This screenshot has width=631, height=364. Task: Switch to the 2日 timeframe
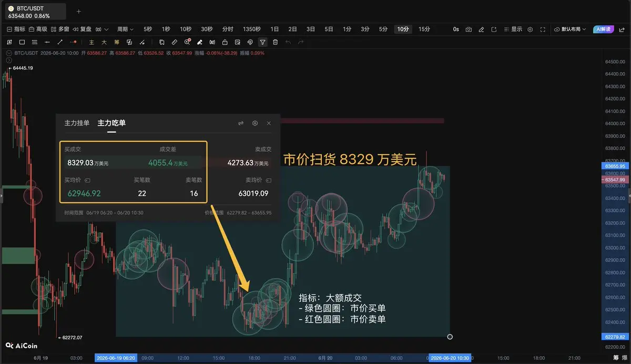293,29
